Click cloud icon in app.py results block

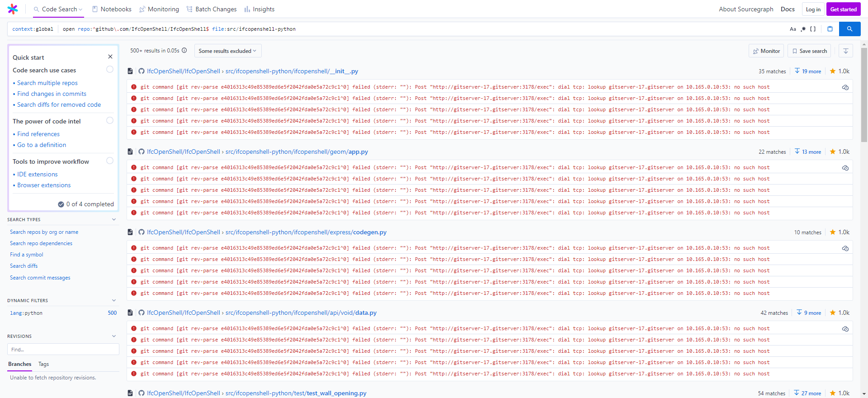(845, 168)
